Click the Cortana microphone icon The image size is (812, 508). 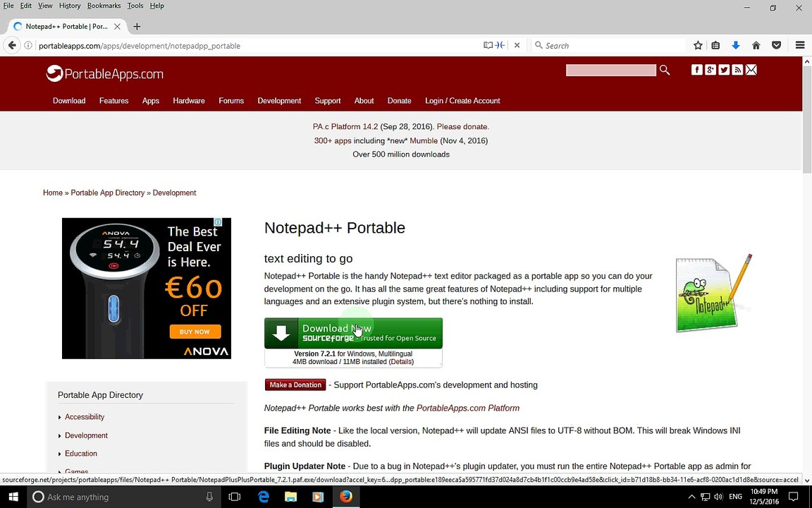(x=209, y=497)
